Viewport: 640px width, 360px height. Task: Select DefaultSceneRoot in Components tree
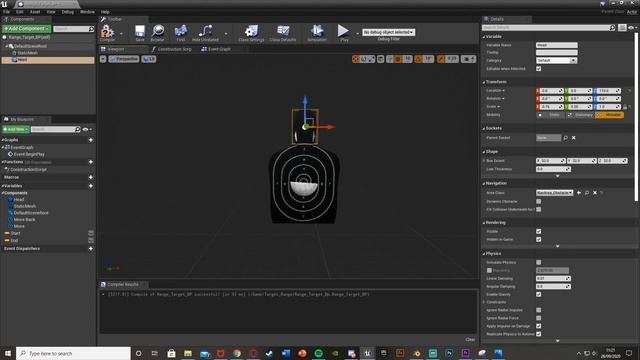tap(30, 46)
